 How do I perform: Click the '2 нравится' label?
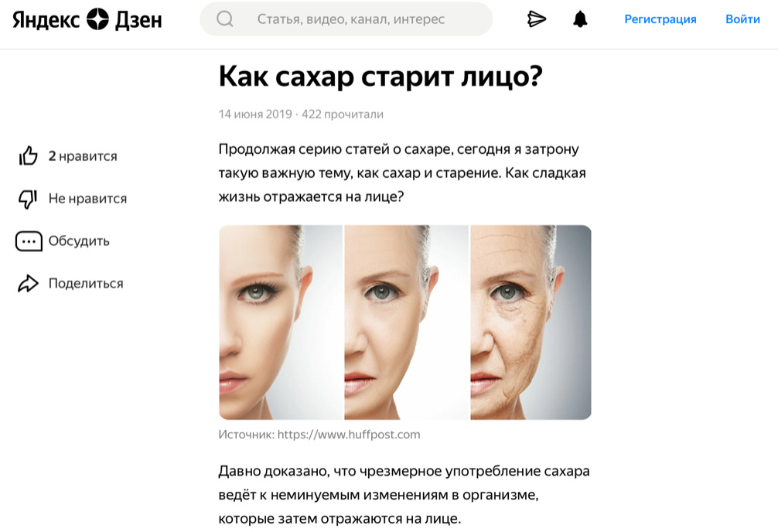pyautogui.click(x=83, y=156)
